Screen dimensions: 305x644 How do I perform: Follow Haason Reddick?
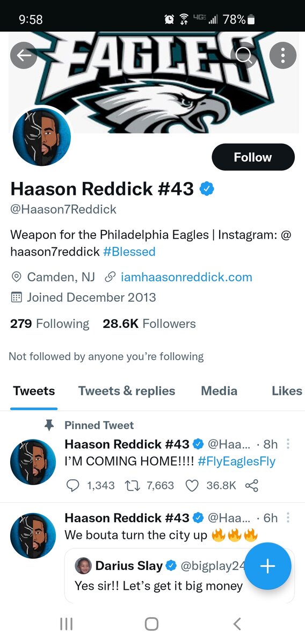pyautogui.click(x=253, y=157)
